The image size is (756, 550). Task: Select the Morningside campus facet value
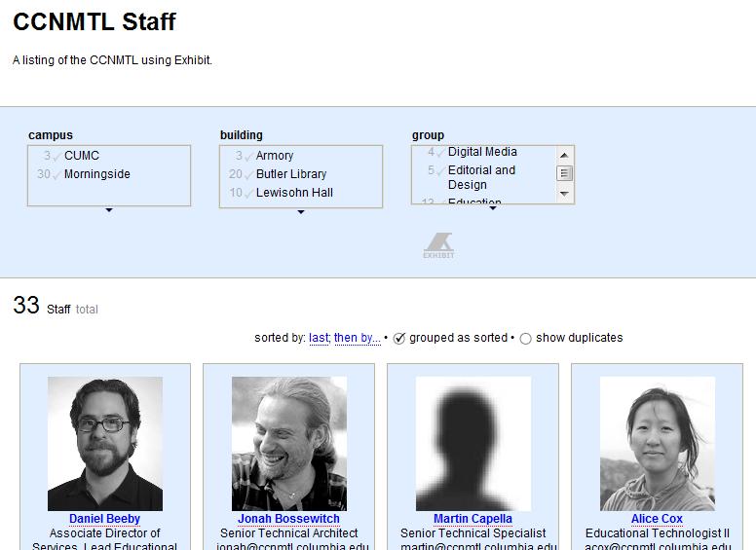pos(109,174)
